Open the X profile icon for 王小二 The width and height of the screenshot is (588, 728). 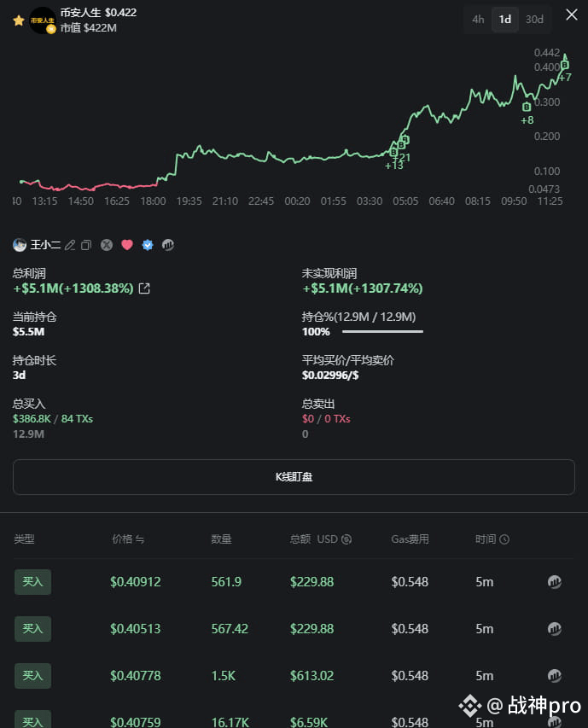107,245
